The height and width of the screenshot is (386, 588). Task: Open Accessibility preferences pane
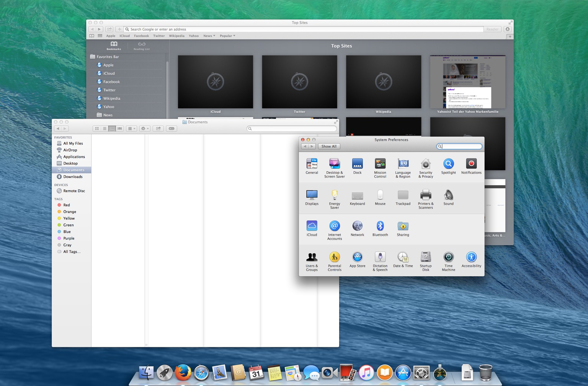(x=471, y=260)
